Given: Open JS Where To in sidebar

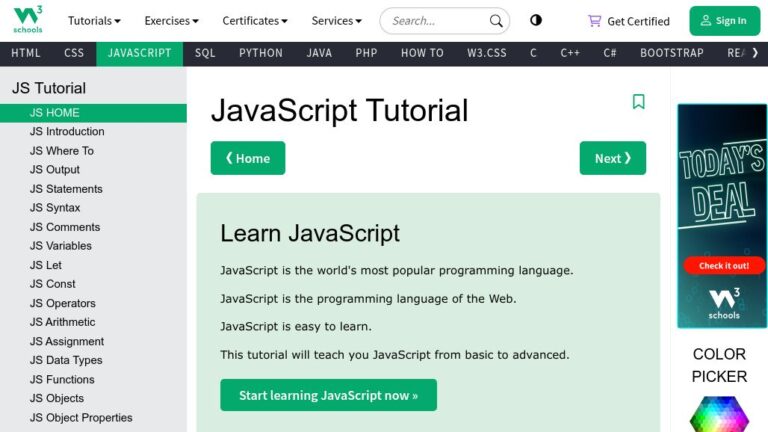Looking at the screenshot, I should (x=93, y=151).
